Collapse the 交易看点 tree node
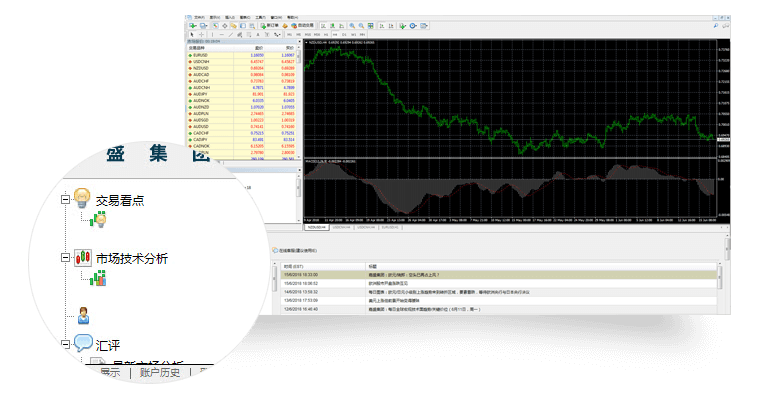 [x=63, y=199]
